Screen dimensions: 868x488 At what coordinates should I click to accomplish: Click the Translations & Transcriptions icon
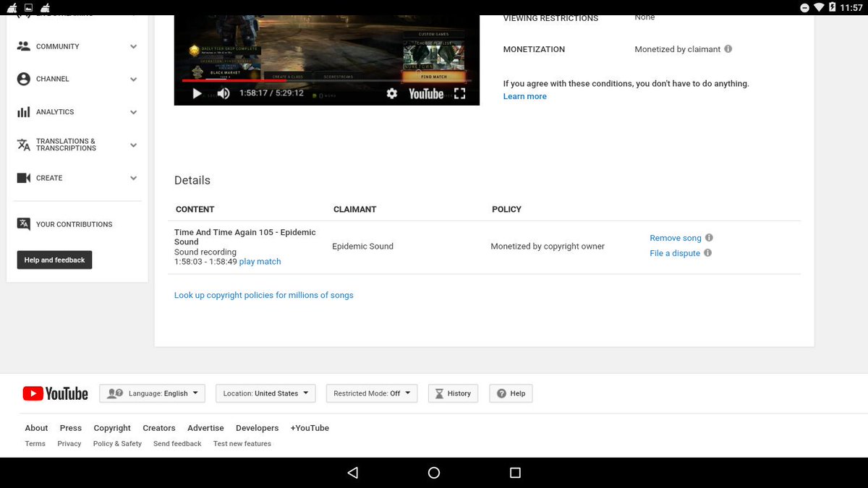click(x=24, y=145)
